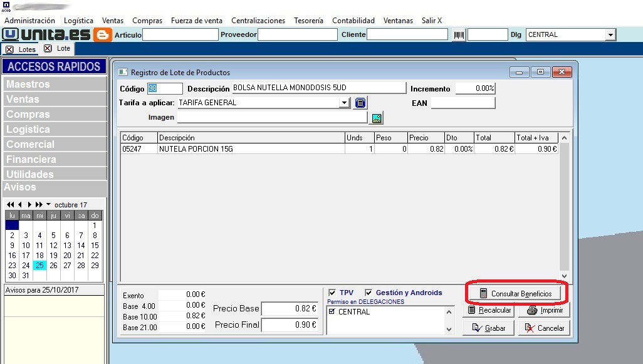The width and height of the screenshot is (643, 364).
Task: Open the Contabilidad menu
Action: (353, 21)
